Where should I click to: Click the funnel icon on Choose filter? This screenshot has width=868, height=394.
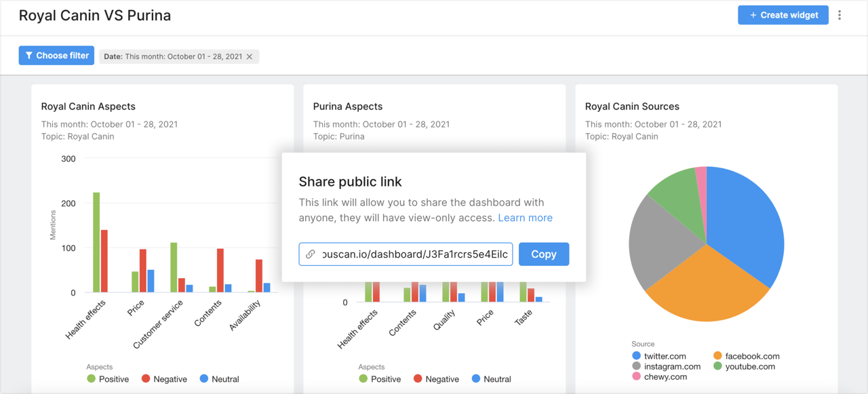pyautogui.click(x=28, y=55)
